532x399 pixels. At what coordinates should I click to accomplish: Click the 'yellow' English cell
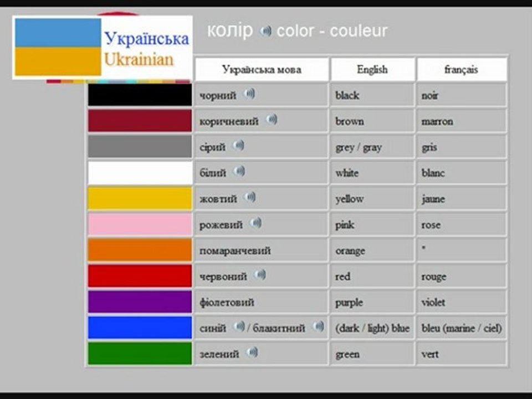click(372, 198)
